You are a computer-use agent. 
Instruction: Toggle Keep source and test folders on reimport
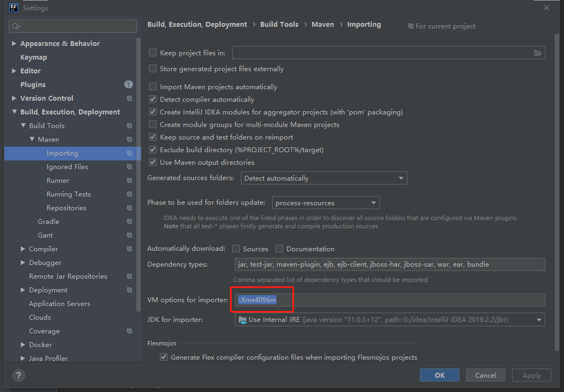(x=153, y=137)
